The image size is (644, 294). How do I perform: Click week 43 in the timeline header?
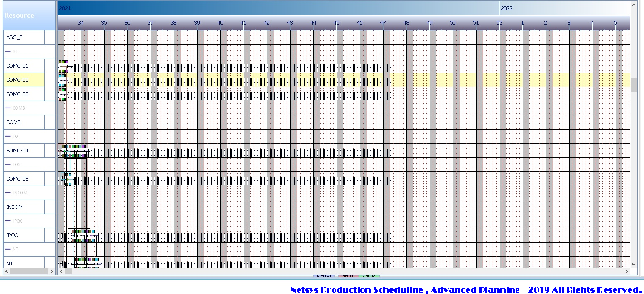click(x=290, y=23)
